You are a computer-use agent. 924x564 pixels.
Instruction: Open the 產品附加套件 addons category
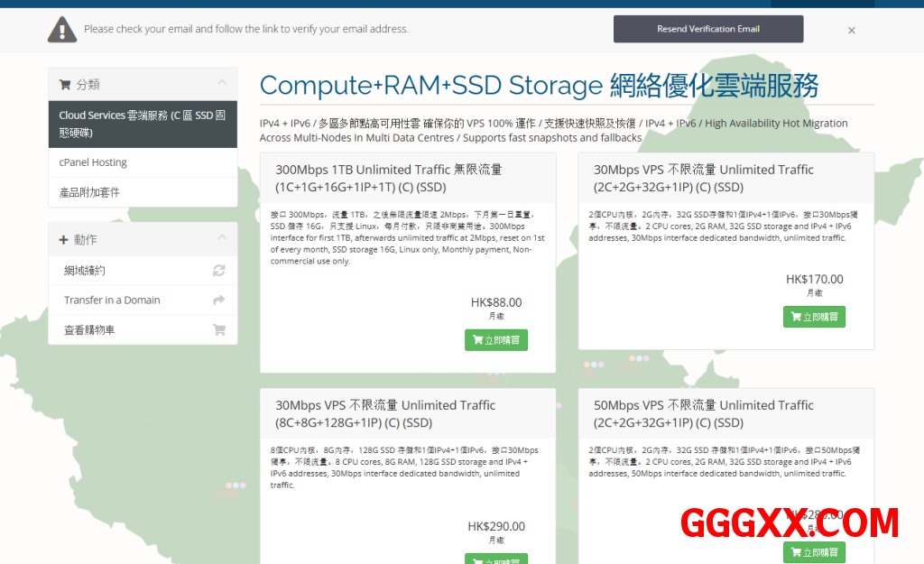tap(89, 192)
